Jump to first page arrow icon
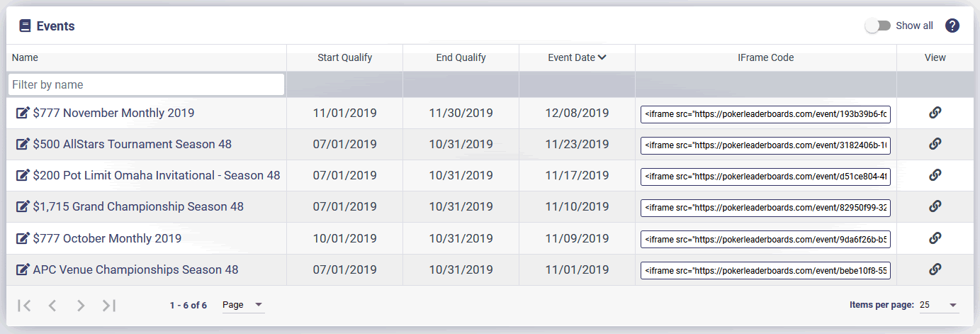 click(24, 306)
